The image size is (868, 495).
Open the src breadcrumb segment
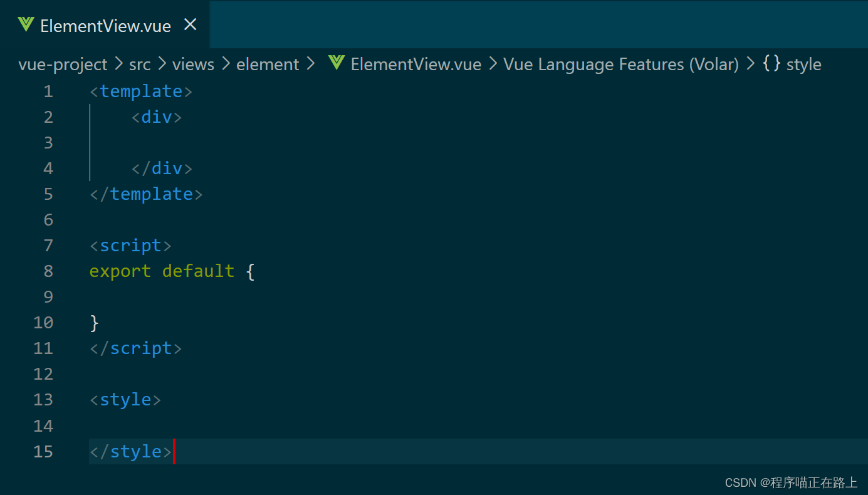(140, 65)
